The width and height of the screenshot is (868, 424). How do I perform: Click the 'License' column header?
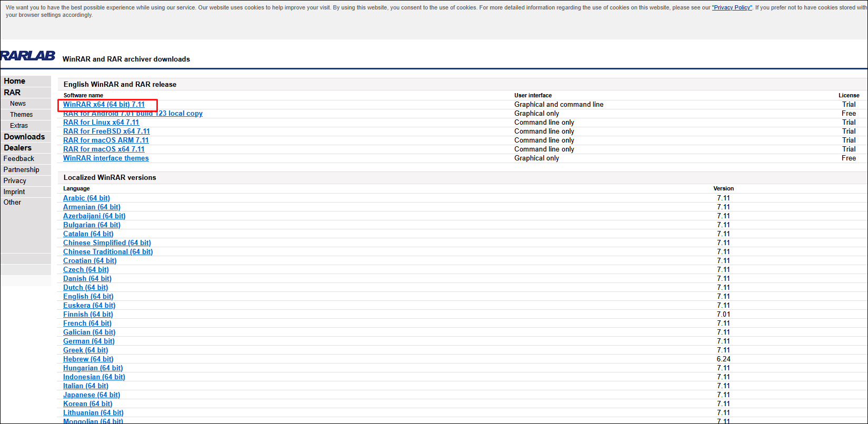pos(849,96)
